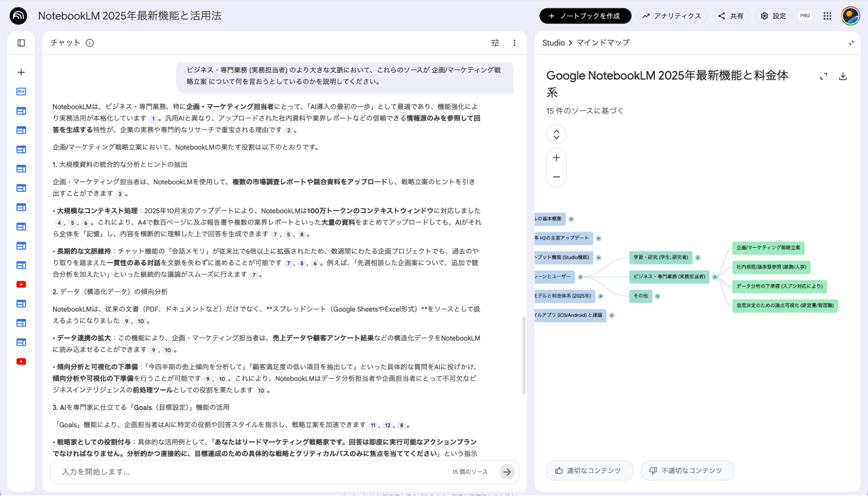Screen dimensions: 868x496
Task: Open the chat settings sliders icon
Action: coord(495,43)
